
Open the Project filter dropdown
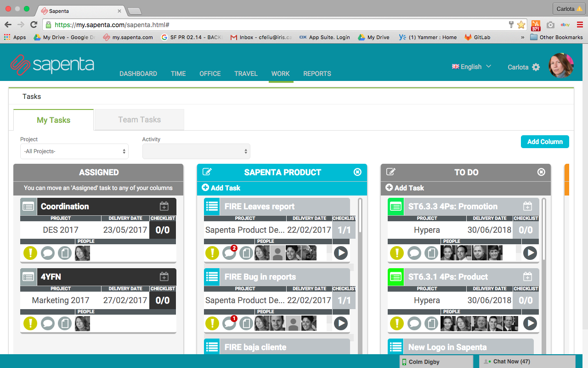(74, 151)
